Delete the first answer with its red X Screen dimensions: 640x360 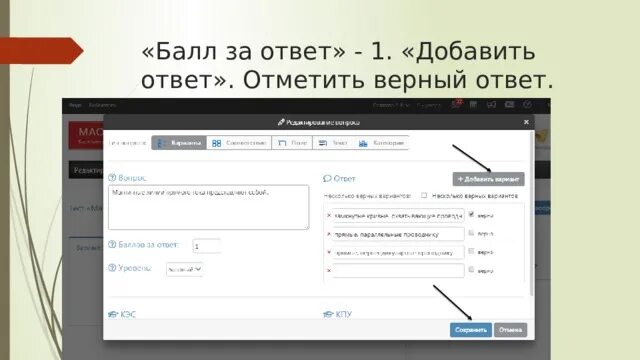(x=329, y=215)
